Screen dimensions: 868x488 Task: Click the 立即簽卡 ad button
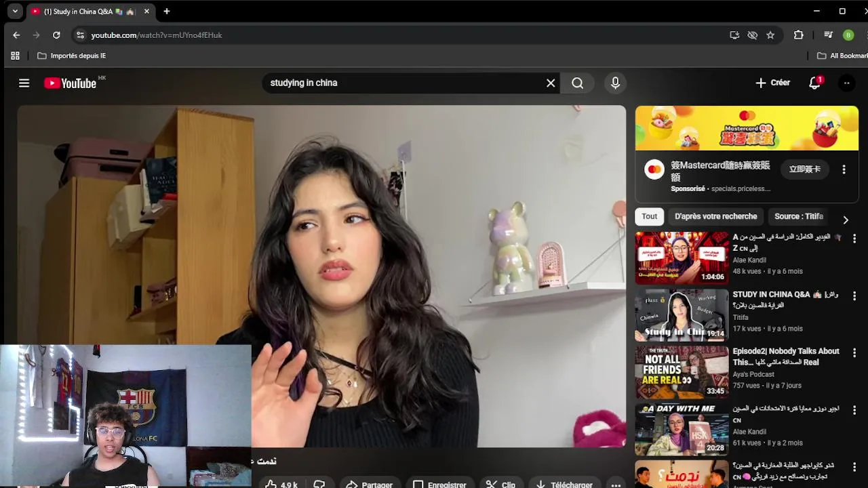click(805, 169)
